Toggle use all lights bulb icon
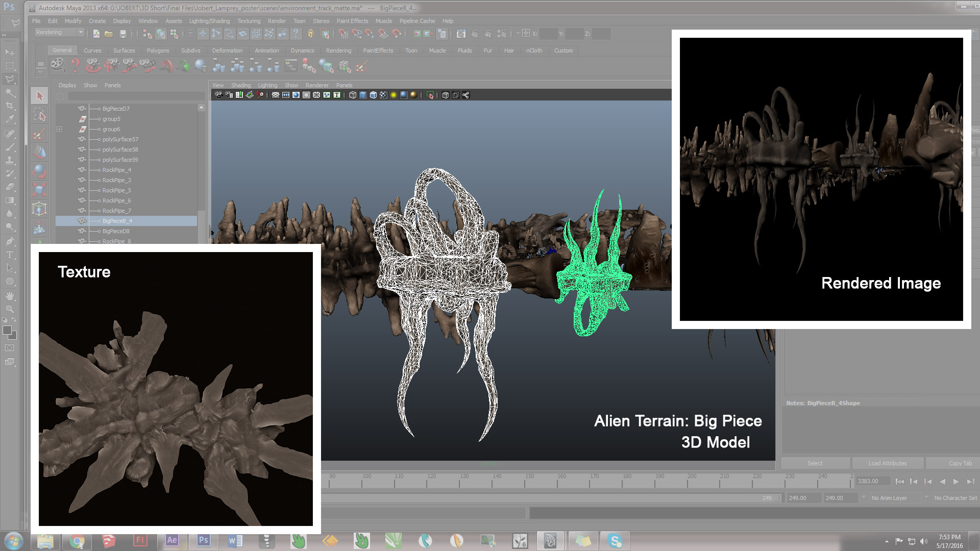The height and width of the screenshot is (551, 980). (x=394, y=95)
